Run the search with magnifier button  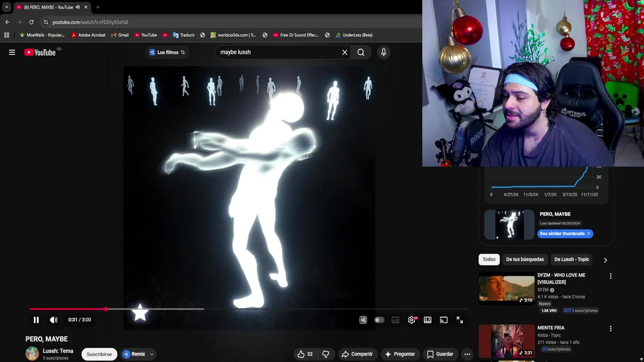pos(361,52)
